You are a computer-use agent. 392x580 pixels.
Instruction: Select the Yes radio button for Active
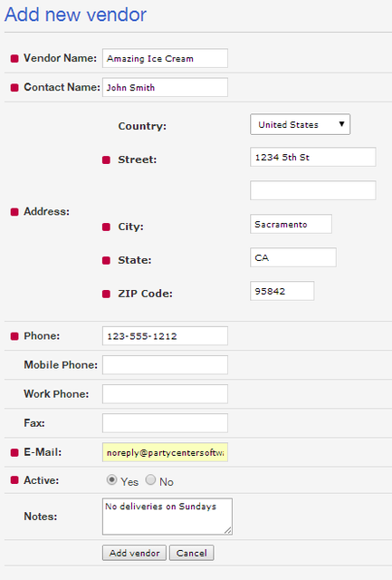(111, 479)
